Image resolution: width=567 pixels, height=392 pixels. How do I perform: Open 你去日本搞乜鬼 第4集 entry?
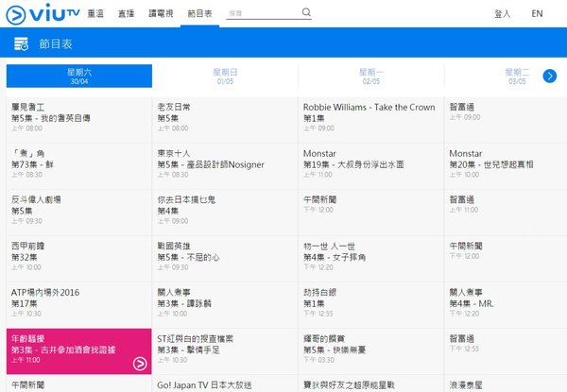225,213
